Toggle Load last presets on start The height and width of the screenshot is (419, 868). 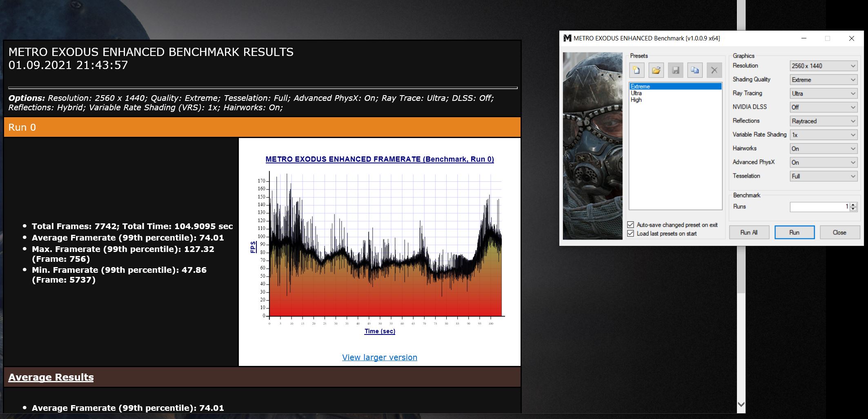[631, 234]
